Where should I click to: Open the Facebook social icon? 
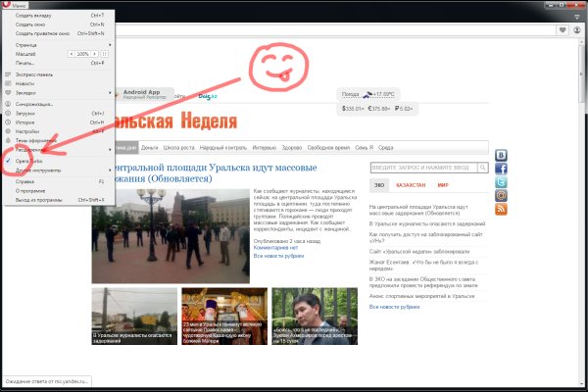coord(502,169)
